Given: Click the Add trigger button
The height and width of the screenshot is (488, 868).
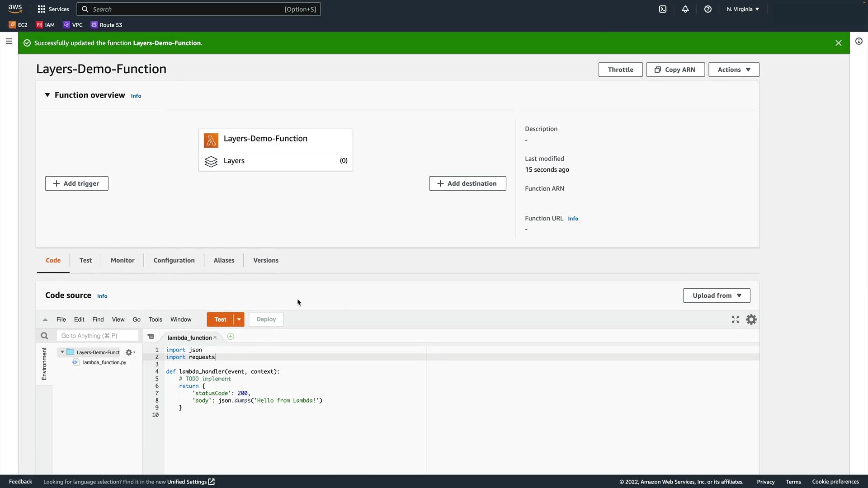Looking at the screenshot, I should (x=76, y=183).
